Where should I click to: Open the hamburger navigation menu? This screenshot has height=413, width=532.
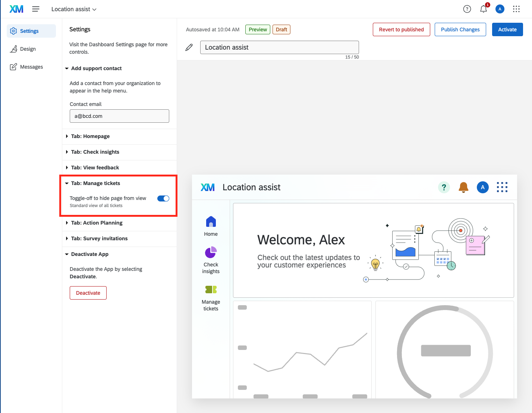tap(36, 9)
